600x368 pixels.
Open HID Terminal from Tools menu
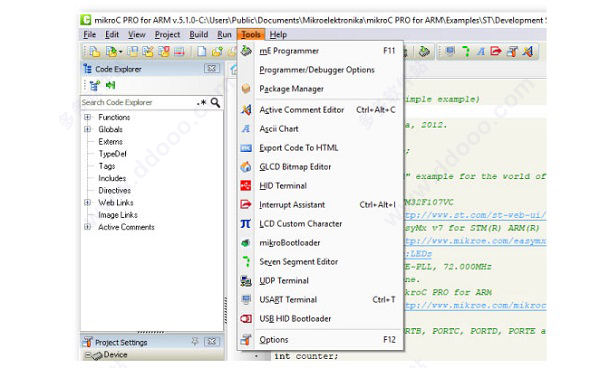click(x=320, y=186)
